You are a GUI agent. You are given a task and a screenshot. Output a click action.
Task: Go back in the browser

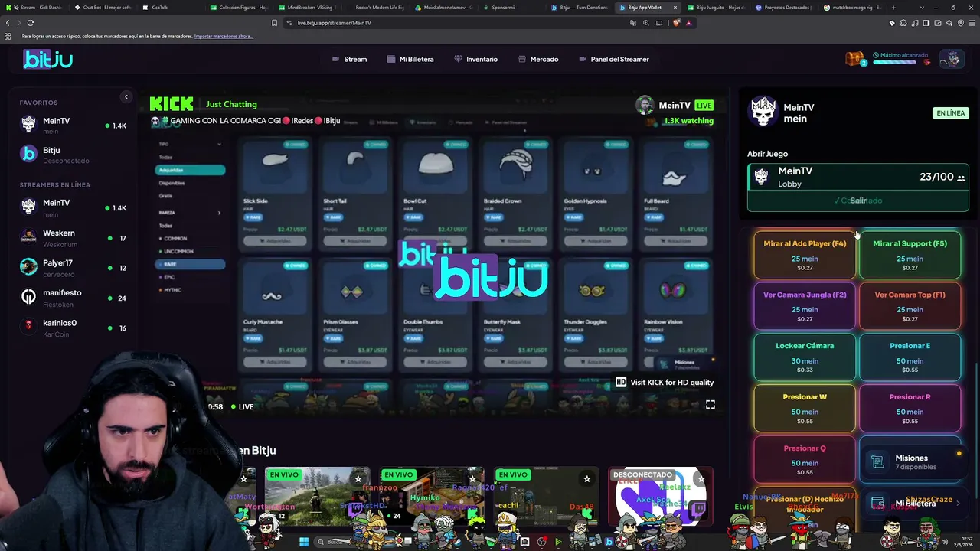click(8, 23)
